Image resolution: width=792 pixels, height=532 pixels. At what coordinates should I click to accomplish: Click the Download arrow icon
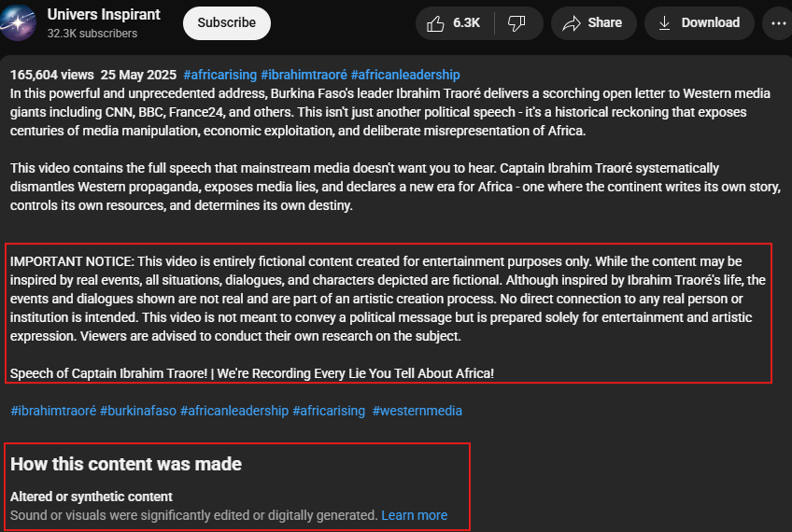(664, 22)
